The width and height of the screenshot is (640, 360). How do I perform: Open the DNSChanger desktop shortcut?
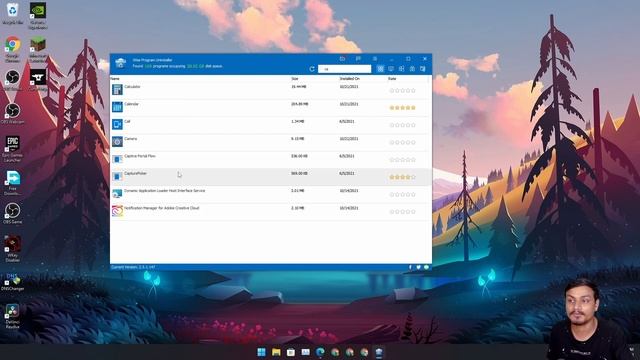pos(13,282)
